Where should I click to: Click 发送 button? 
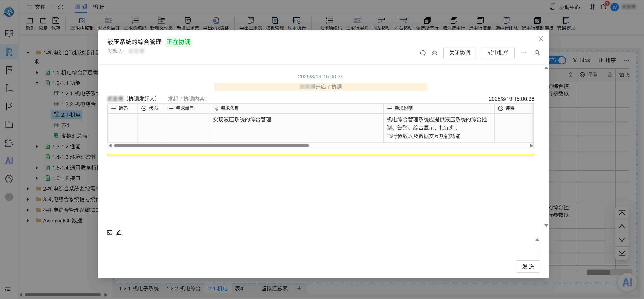(528, 266)
